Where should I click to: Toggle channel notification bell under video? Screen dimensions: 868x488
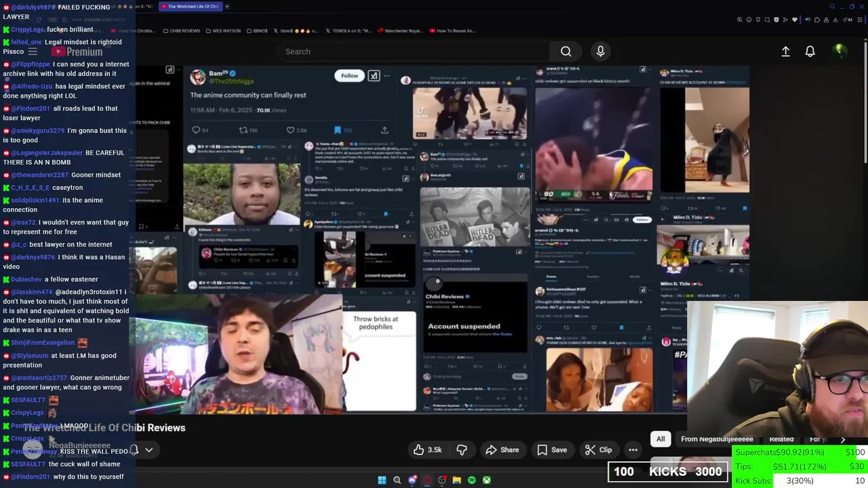[134, 449]
